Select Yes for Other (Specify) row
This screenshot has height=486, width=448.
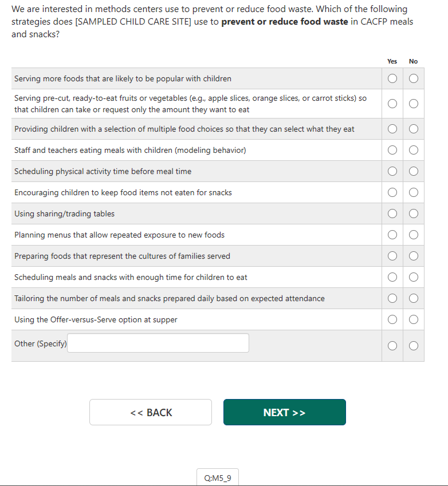coord(392,345)
